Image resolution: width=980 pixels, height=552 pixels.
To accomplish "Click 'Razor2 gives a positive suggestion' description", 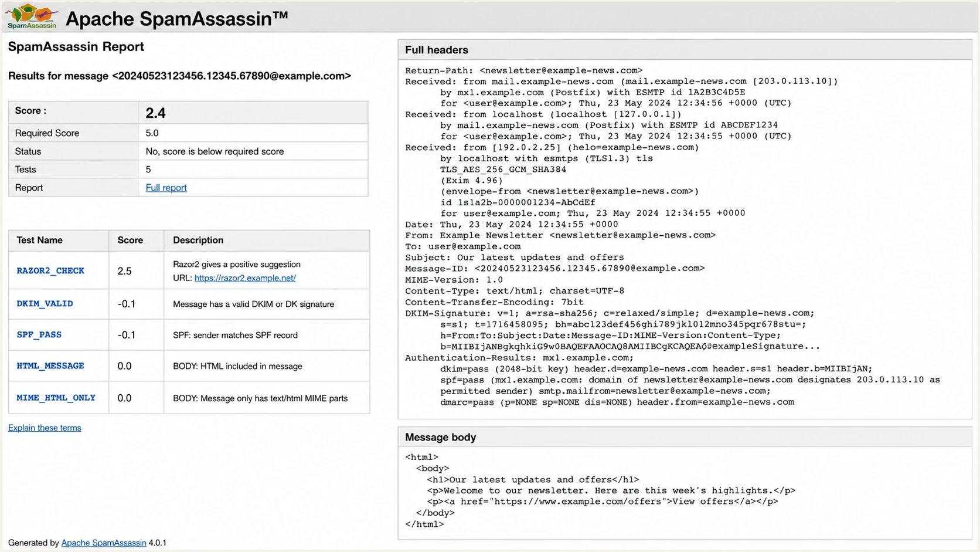I will click(x=237, y=265).
